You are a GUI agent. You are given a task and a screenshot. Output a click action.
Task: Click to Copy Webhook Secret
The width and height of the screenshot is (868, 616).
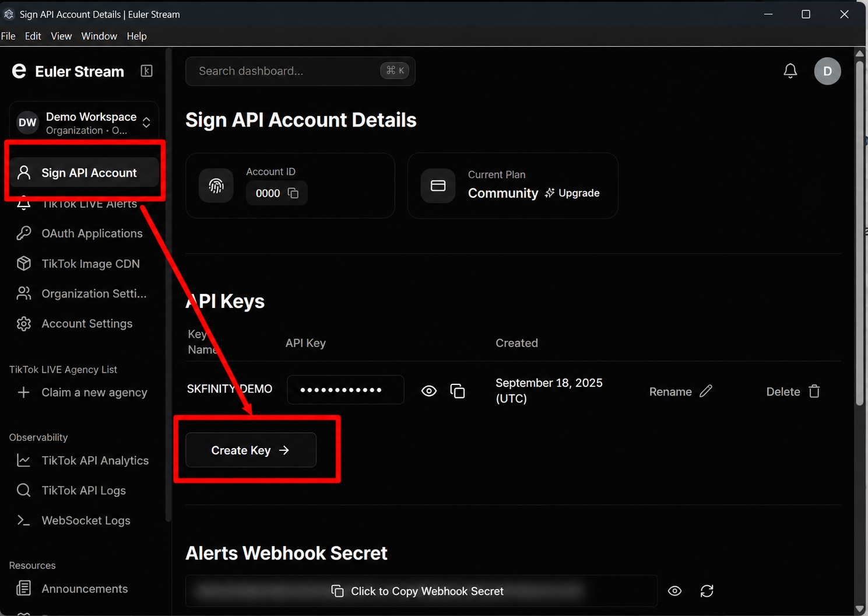[x=421, y=591]
